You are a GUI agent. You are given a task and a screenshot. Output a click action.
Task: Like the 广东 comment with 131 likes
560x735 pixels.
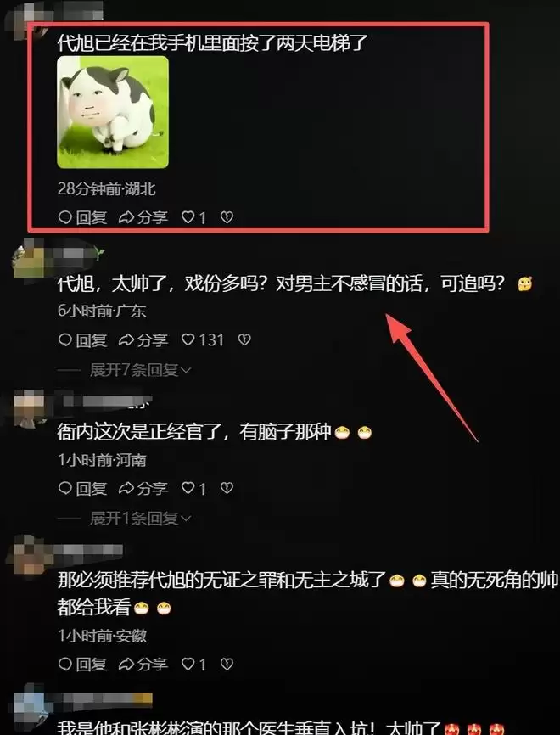pyautogui.click(x=203, y=339)
